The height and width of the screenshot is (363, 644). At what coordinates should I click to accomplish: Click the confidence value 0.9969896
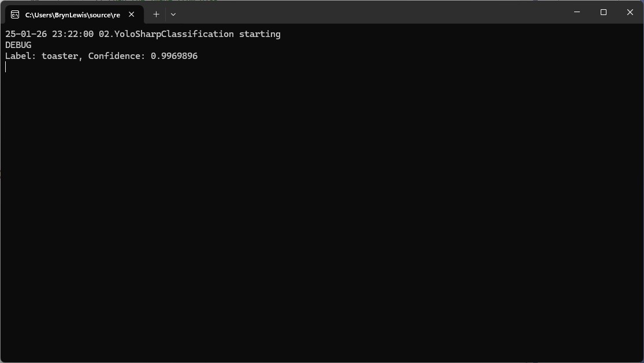174,56
